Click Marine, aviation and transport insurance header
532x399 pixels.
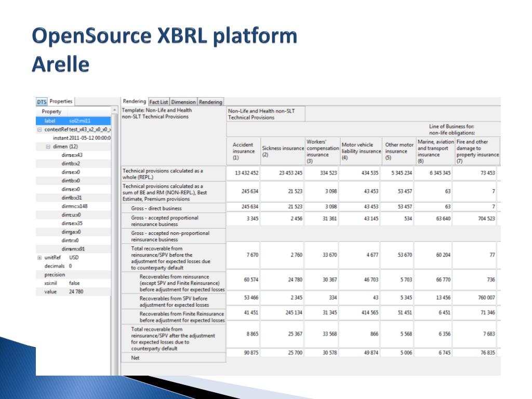(x=436, y=151)
